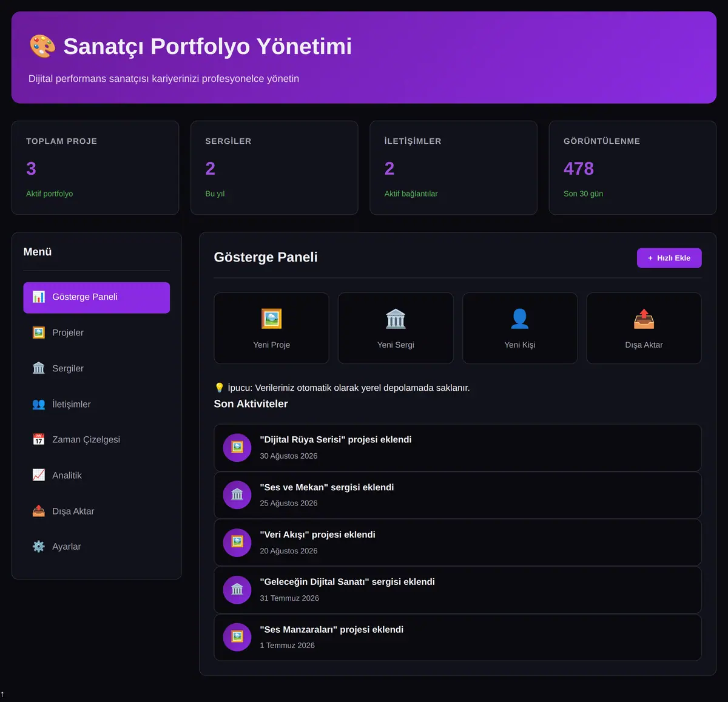Click the gear icon beside Ayarlar

(x=39, y=546)
